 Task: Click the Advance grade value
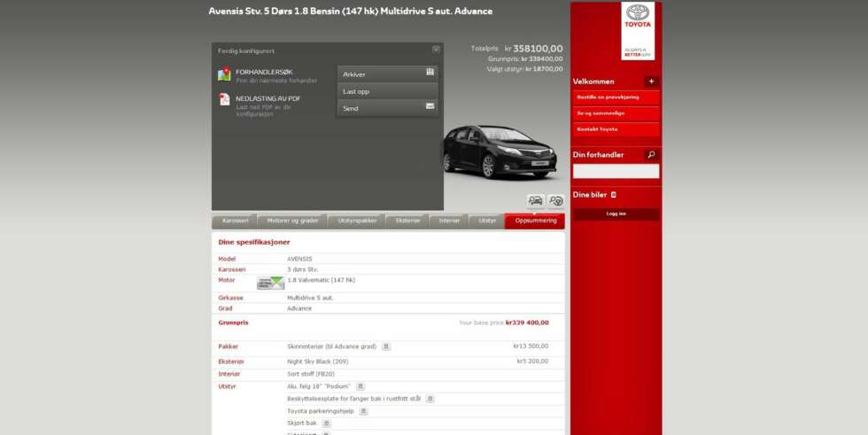(x=299, y=308)
